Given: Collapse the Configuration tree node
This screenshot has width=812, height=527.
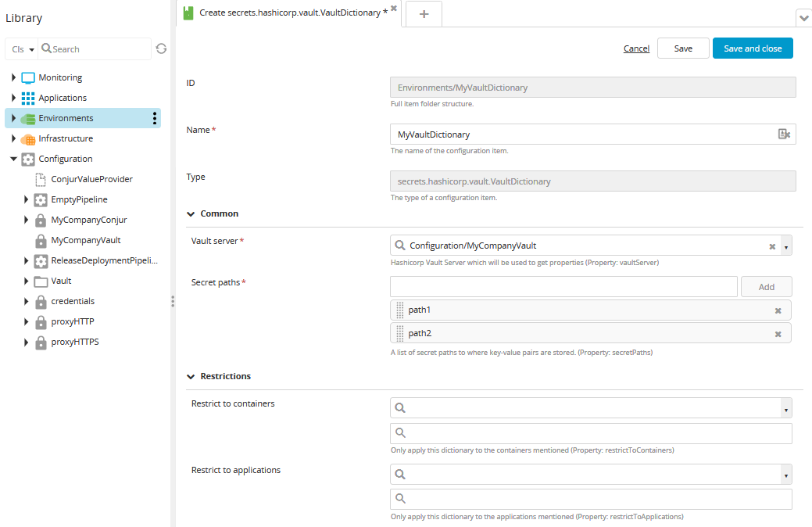Looking at the screenshot, I should pos(13,159).
